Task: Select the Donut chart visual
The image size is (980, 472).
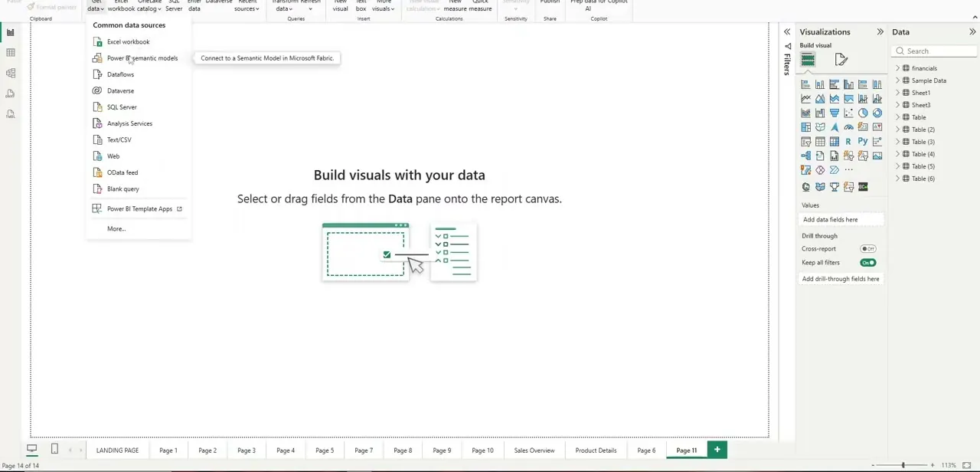Action: [877, 113]
